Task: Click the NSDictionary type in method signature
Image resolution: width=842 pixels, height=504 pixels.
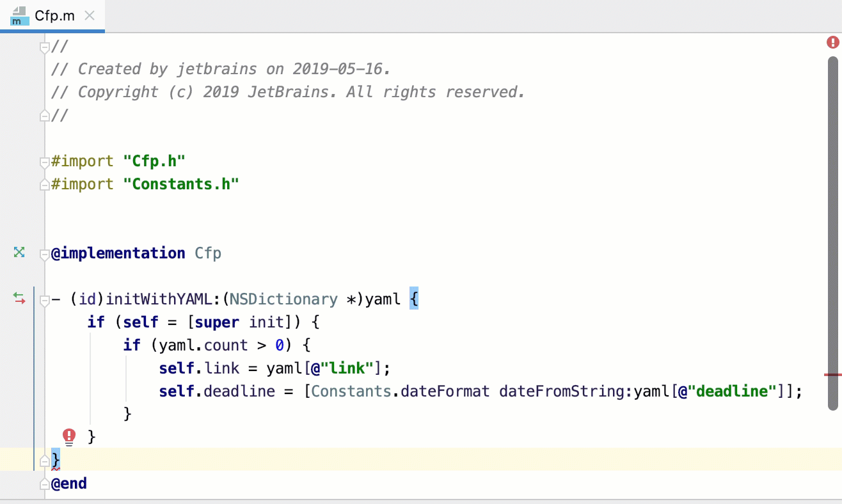Action: 284,299
